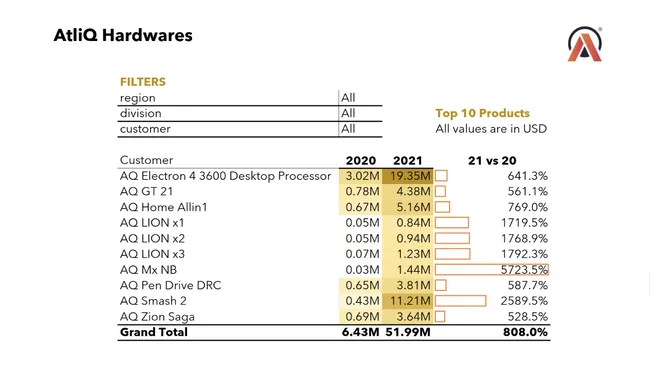Click the Grand Total row label
Viewport: 650px width, 368px height.
[154, 332]
